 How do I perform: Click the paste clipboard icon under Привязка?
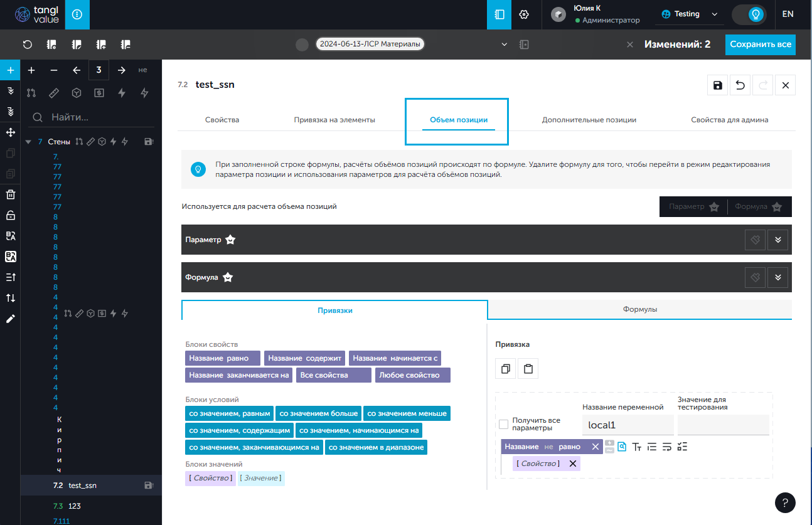point(528,369)
